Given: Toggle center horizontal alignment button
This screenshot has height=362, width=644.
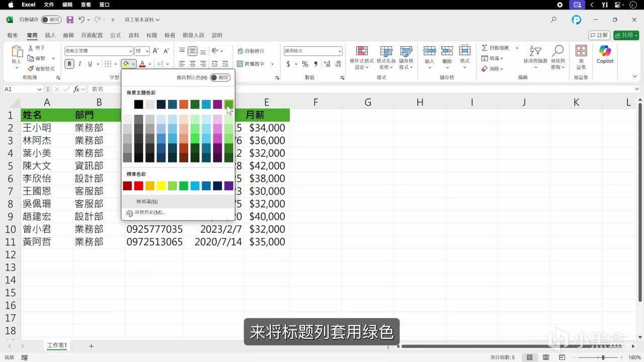Looking at the screenshot, I should tap(193, 64).
